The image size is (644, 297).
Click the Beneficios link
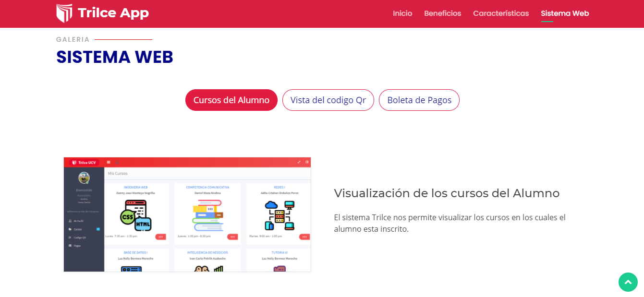[442, 13]
